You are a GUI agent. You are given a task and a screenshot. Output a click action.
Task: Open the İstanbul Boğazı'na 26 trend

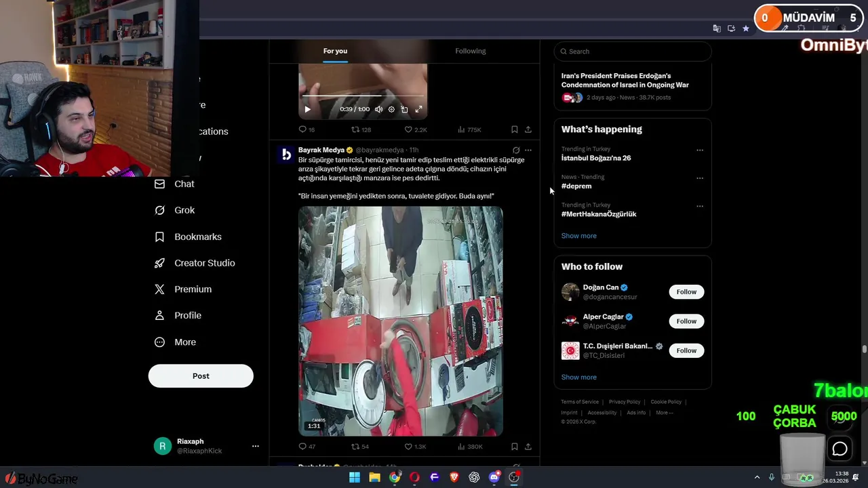[x=596, y=158]
